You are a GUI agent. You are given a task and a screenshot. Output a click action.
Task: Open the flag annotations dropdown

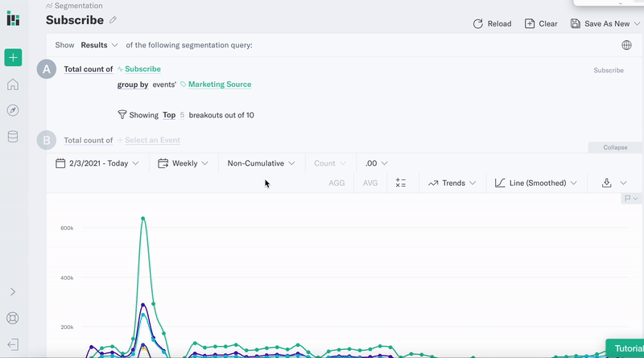click(631, 199)
